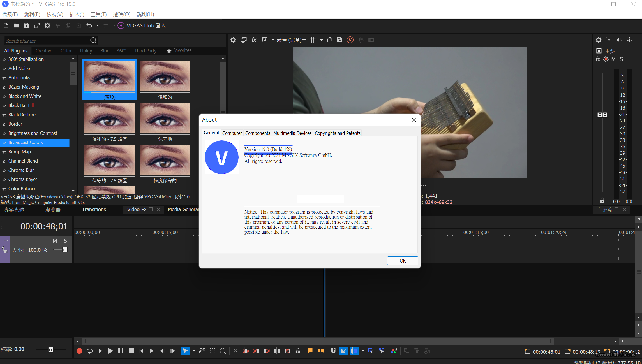Filter plug-ins by the Creative category
Viewport: 642px width, 364px height.
44,51
